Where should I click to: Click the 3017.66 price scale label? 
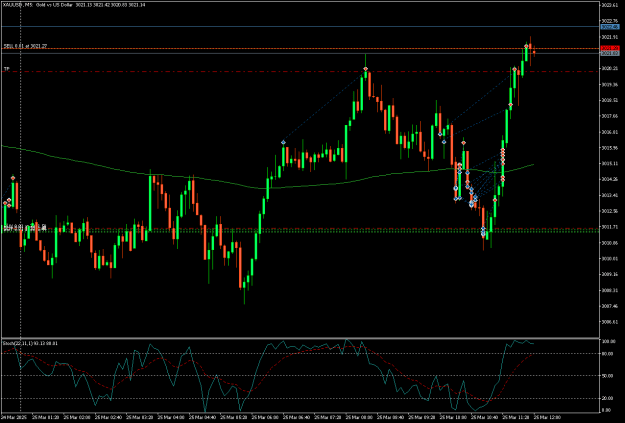click(610, 116)
